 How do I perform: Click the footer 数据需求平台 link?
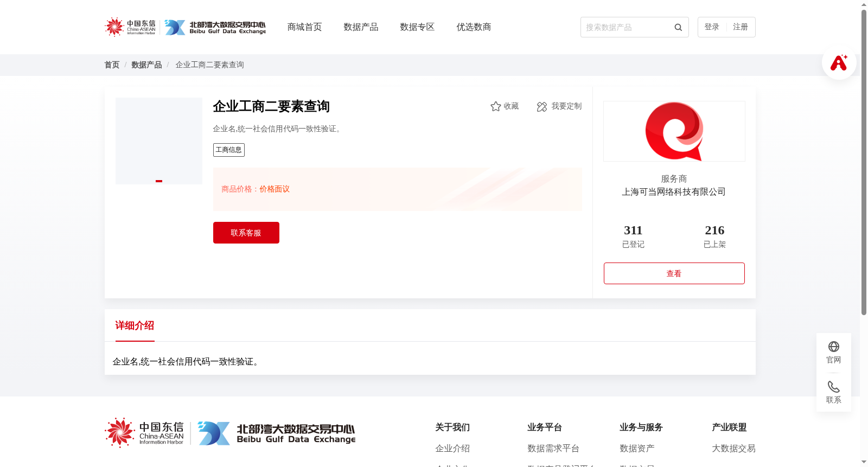pyautogui.click(x=553, y=449)
